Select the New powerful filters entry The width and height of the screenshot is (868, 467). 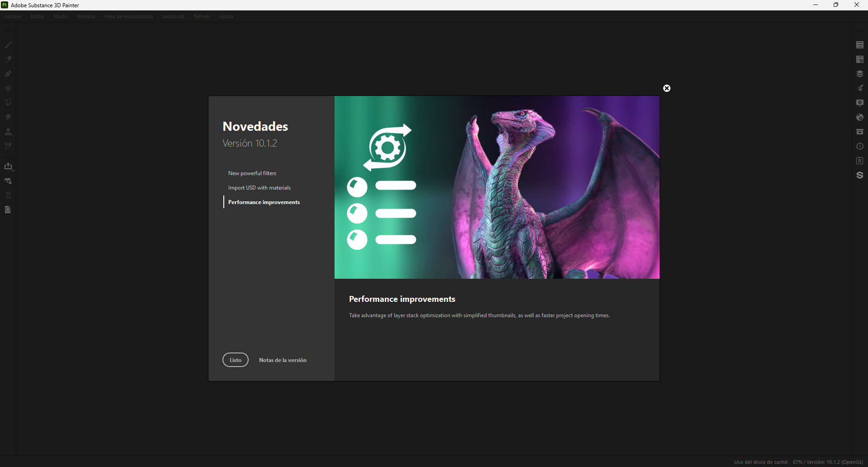pyautogui.click(x=252, y=173)
